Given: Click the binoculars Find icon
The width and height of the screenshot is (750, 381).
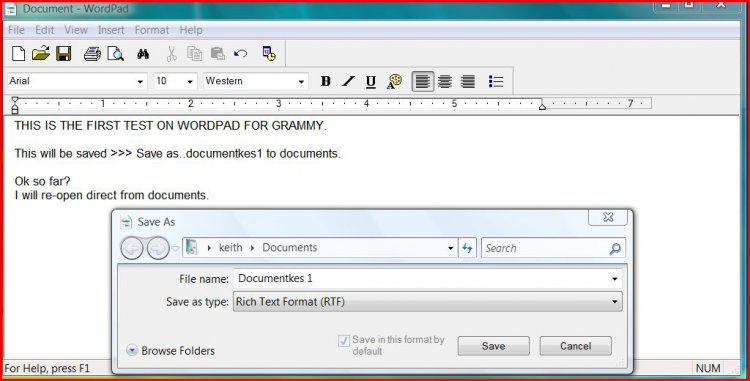Looking at the screenshot, I should pyautogui.click(x=143, y=54).
